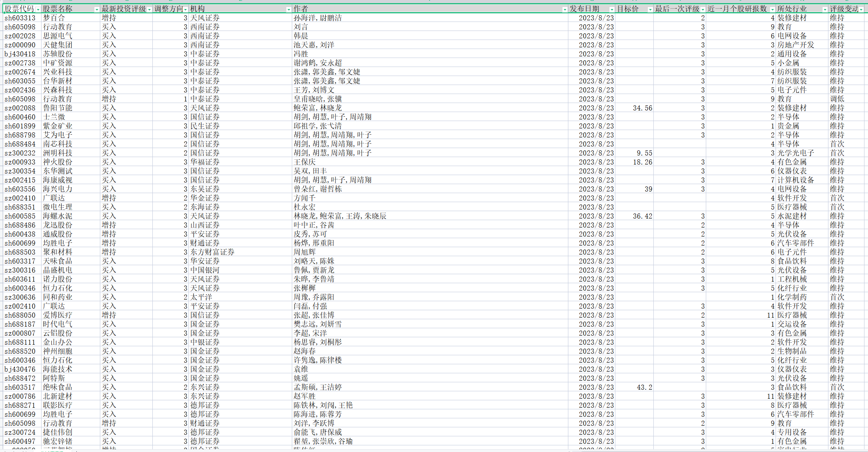
Task: Click the 太平洋 institution cell
Action: click(x=240, y=297)
